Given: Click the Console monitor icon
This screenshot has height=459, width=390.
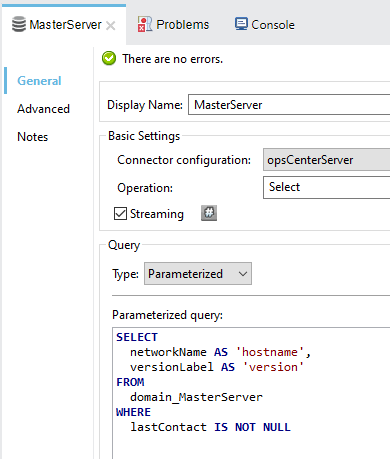Looking at the screenshot, I should (241, 24).
